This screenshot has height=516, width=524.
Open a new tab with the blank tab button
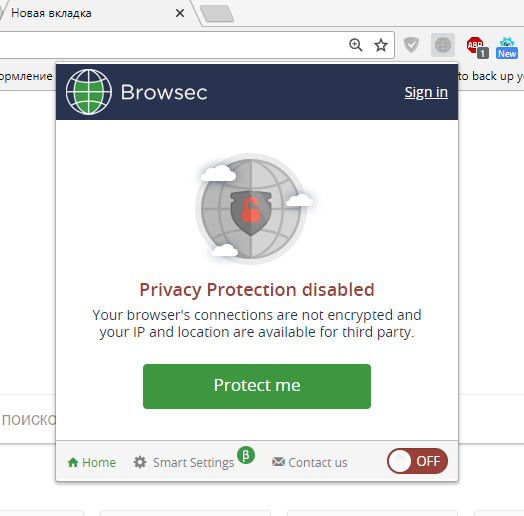[x=217, y=13]
